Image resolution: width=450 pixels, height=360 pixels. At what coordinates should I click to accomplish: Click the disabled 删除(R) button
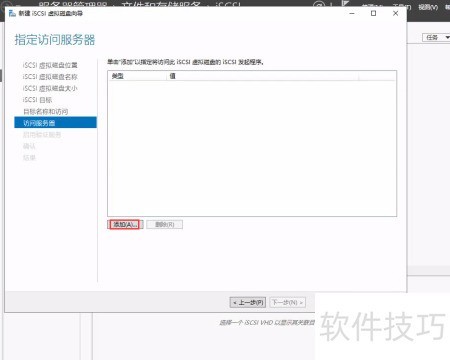[165, 224]
